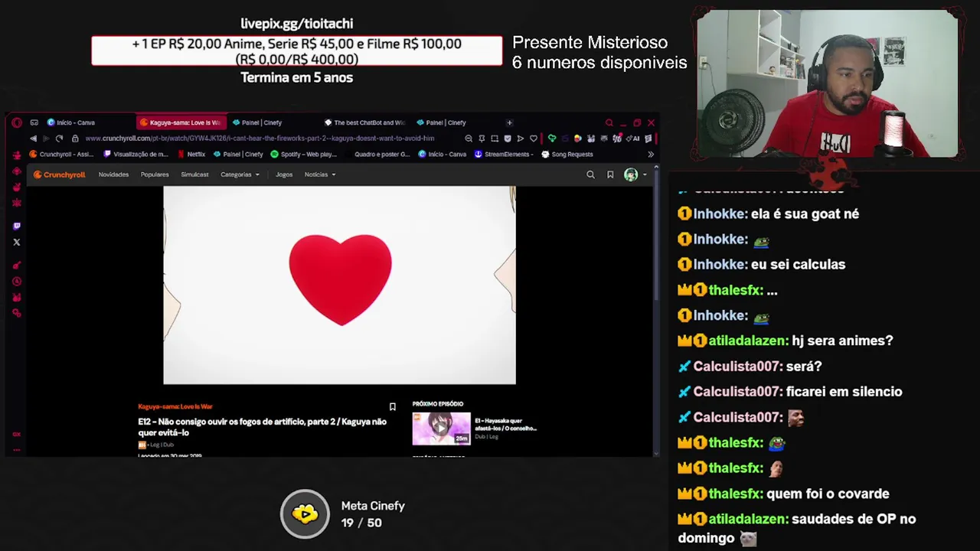Click the send/flow arrow icon
The width and height of the screenshot is (980, 551).
(x=520, y=139)
